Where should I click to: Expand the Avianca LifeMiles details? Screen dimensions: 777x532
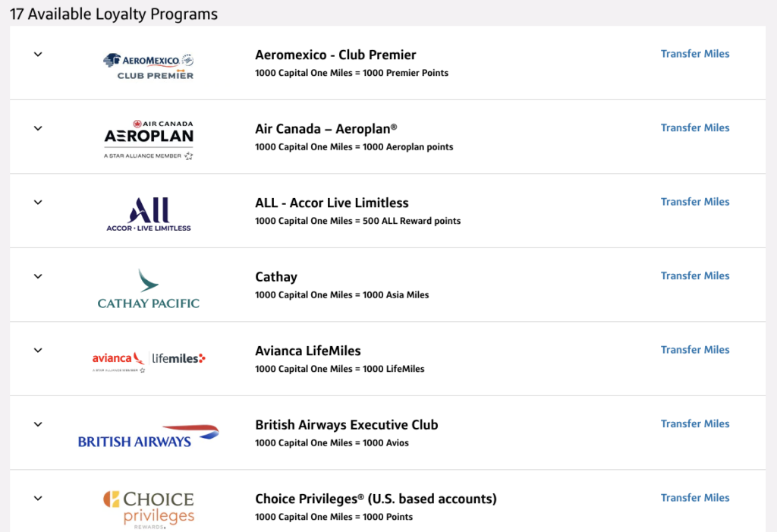click(x=38, y=350)
